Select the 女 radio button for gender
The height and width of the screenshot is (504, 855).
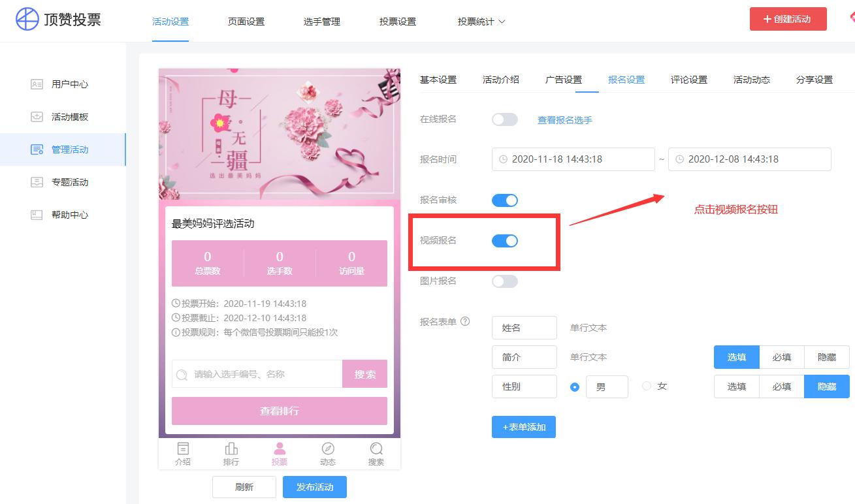coord(645,386)
